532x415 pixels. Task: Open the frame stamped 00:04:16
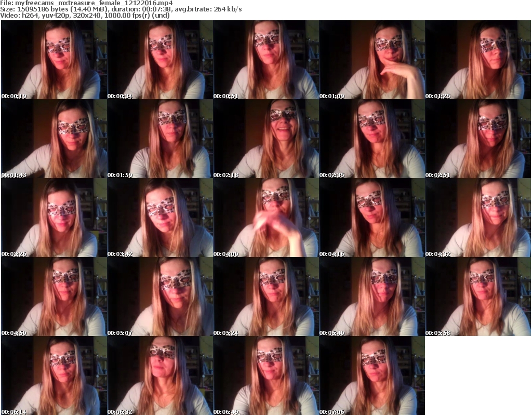tap(372, 218)
